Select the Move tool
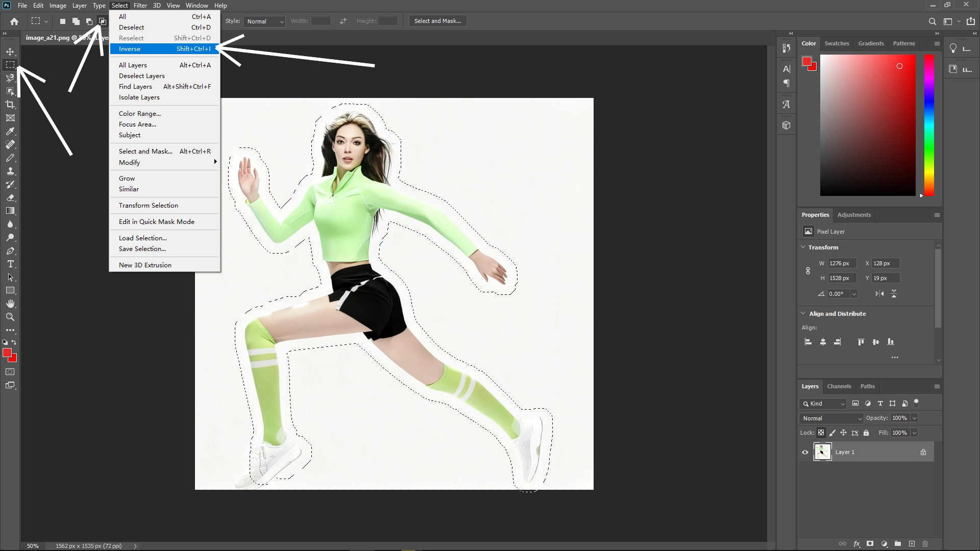The height and width of the screenshot is (551, 980). coord(10,51)
